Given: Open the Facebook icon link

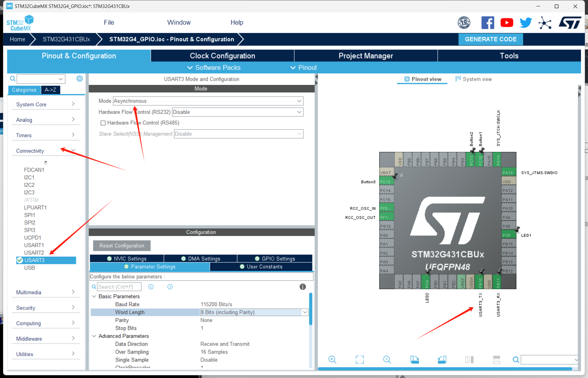Looking at the screenshot, I should click(x=488, y=23).
